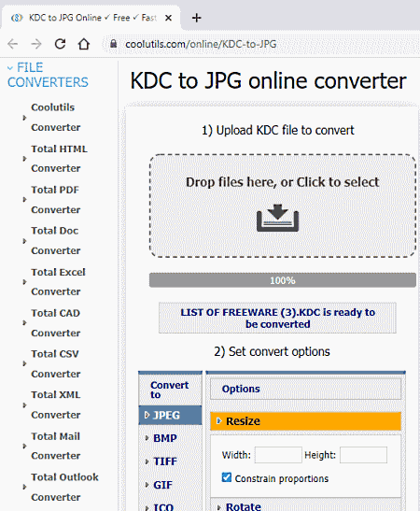Expand arrow beside Coolutils Converter

pos(24,118)
